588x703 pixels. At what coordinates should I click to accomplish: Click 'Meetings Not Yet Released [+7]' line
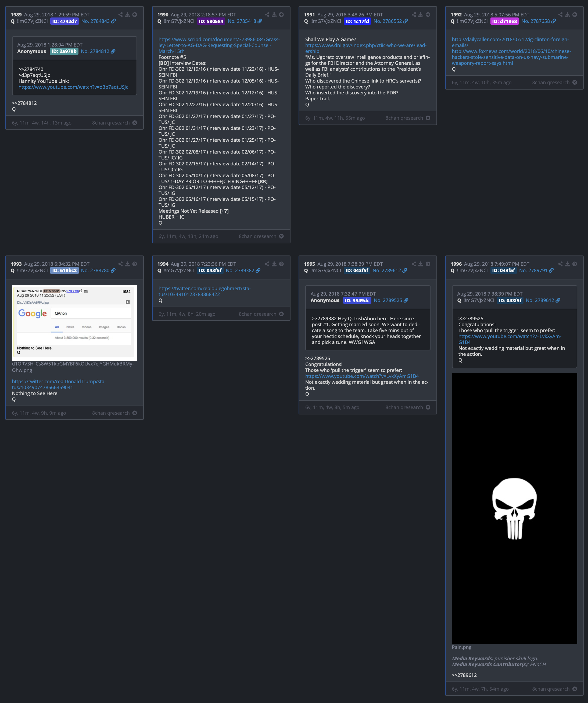coord(194,211)
